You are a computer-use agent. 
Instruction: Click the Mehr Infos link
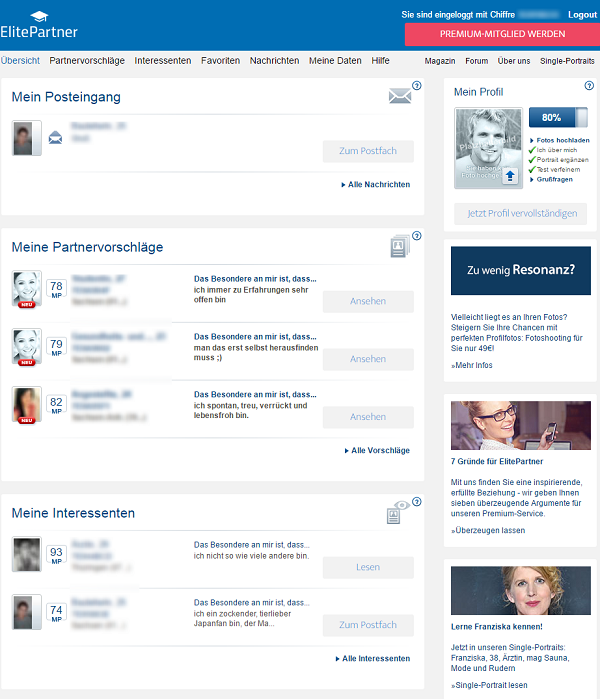click(472, 366)
